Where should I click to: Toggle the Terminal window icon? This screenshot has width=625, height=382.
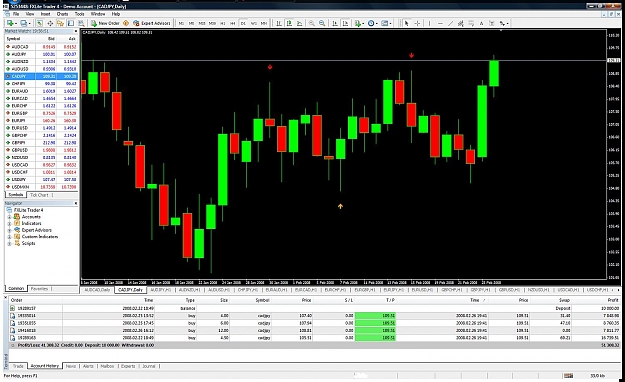pyautogui.click(x=71, y=23)
